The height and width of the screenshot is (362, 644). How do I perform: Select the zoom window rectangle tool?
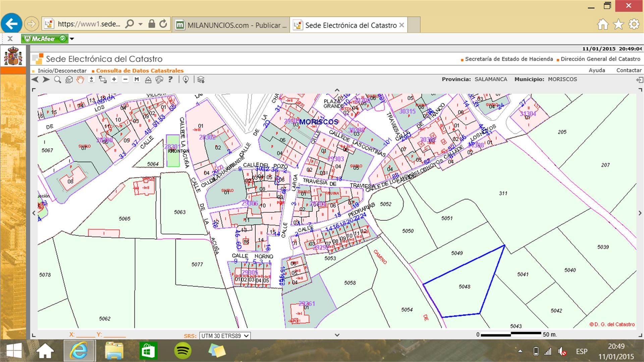(x=103, y=80)
